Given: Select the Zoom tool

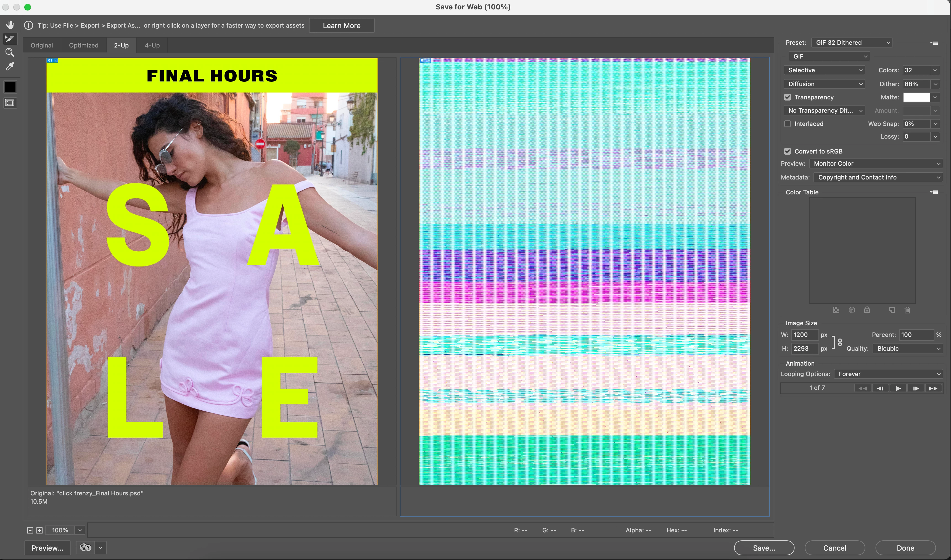Looking at the screenshot, I should click(x=10, y=52).
